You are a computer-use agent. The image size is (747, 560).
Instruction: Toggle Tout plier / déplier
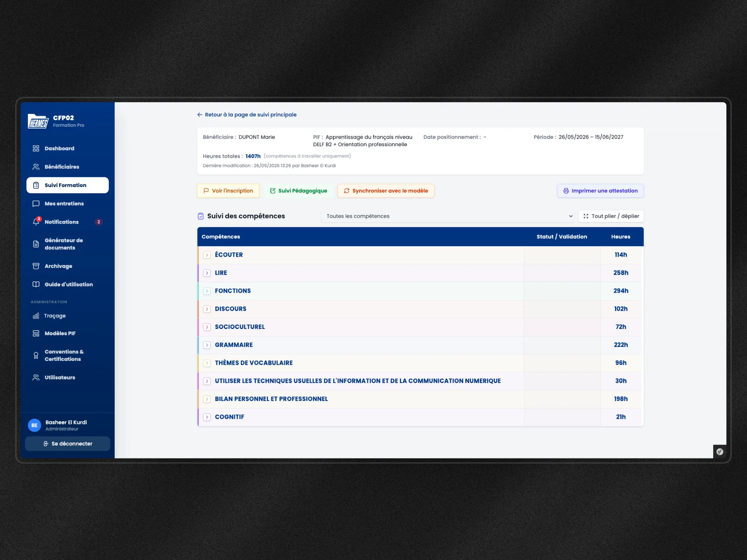[611, 216]
